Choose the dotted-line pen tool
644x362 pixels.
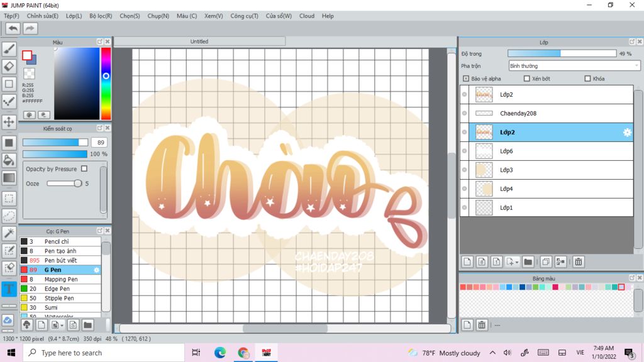click(9, 101)
